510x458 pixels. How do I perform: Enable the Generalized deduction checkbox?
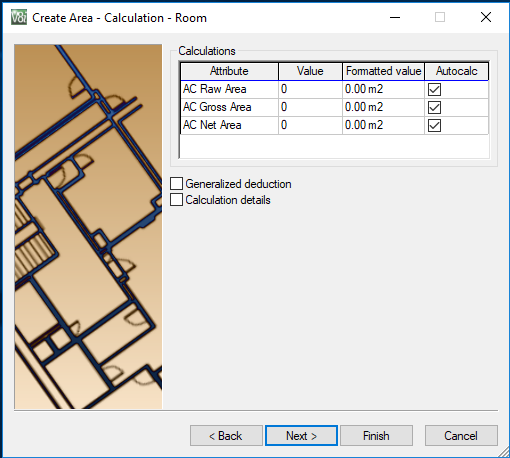176,183
